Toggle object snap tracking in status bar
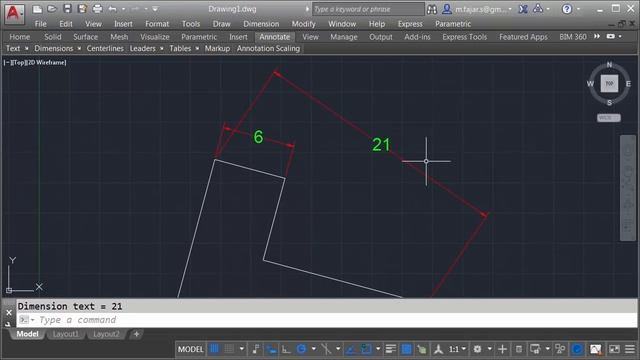The width and height of the screenshot is (640, 360). coord(351,349)
